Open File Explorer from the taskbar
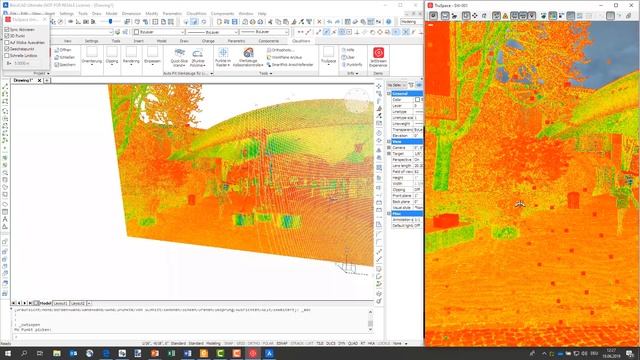 tap(57, 353)
